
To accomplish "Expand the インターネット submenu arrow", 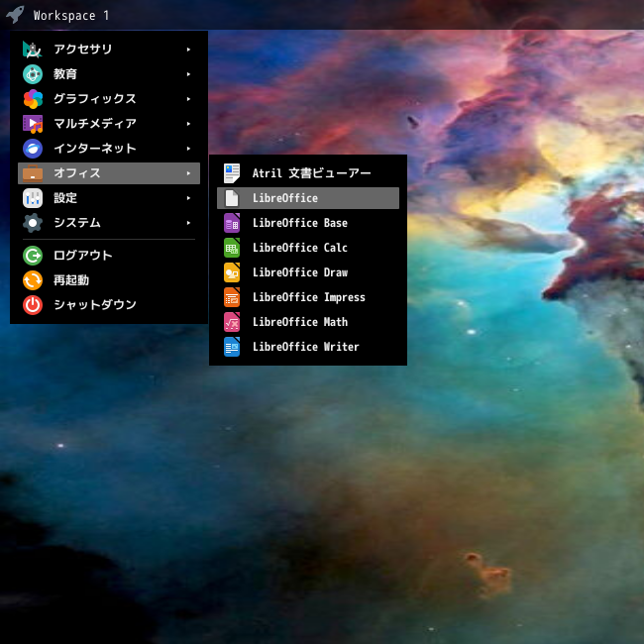I will click(x=188, y=149).
